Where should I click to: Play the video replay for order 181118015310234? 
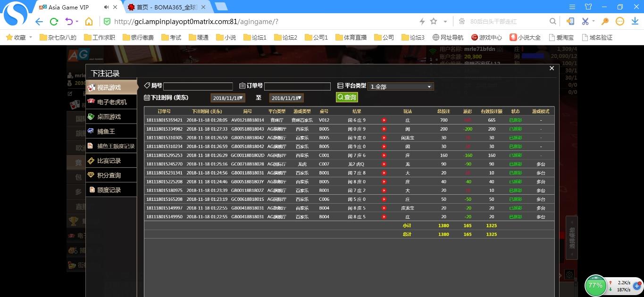tap(384, 147)
